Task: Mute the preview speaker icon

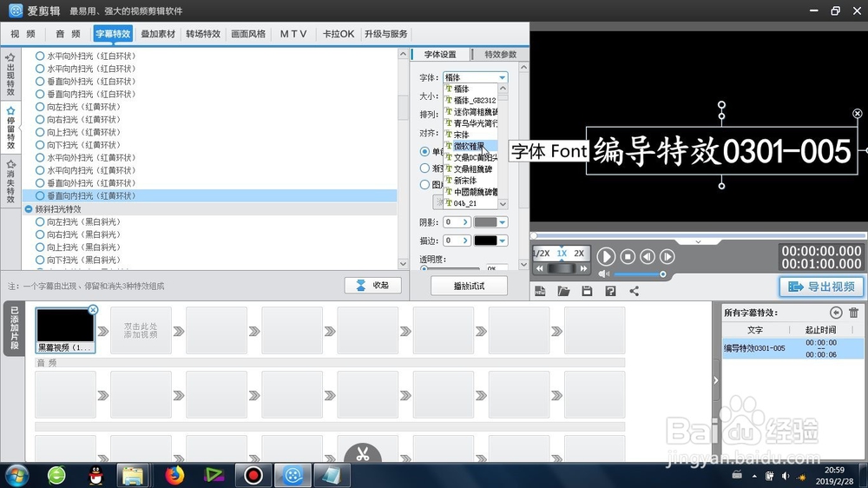Action: [x=603, y=274]
